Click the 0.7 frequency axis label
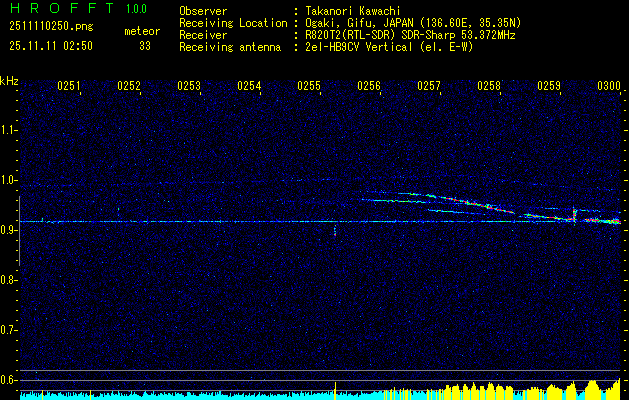Screen dimensions: 629x400 (x=9, y=329)
